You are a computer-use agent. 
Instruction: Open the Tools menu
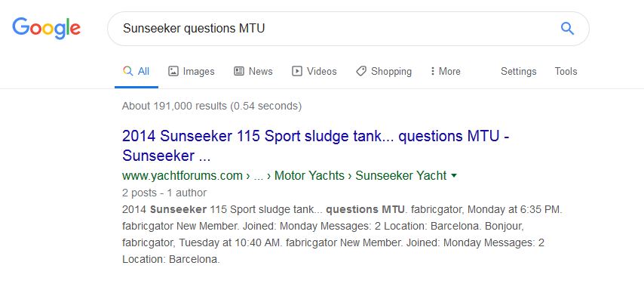(x=566, y=71)
